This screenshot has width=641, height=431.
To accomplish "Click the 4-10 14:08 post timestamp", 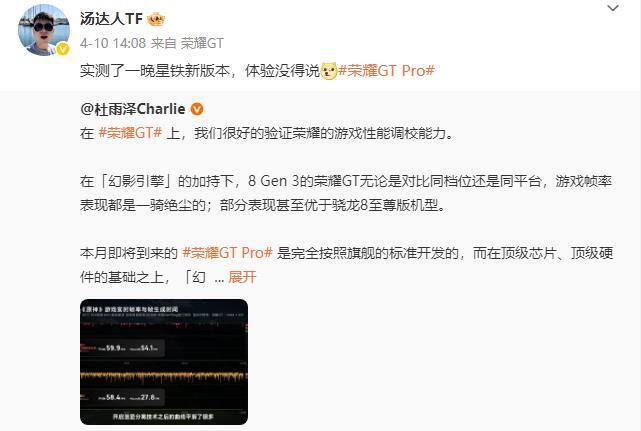I will point(113,43).
